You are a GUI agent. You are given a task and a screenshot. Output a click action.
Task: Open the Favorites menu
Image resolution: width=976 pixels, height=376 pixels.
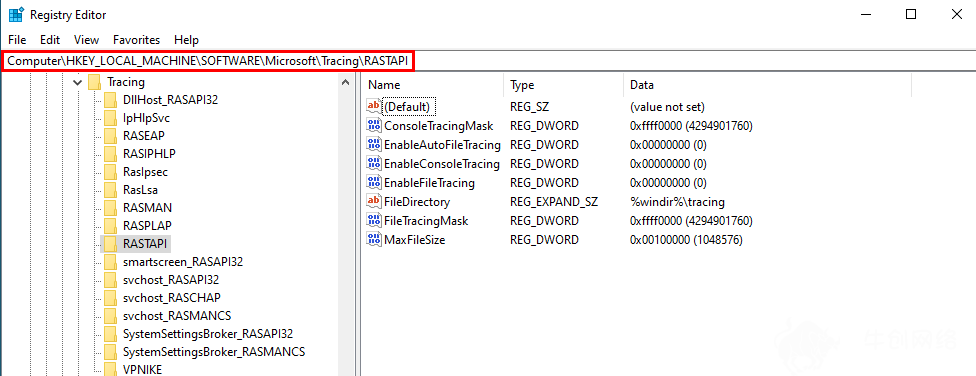[136, 40]
